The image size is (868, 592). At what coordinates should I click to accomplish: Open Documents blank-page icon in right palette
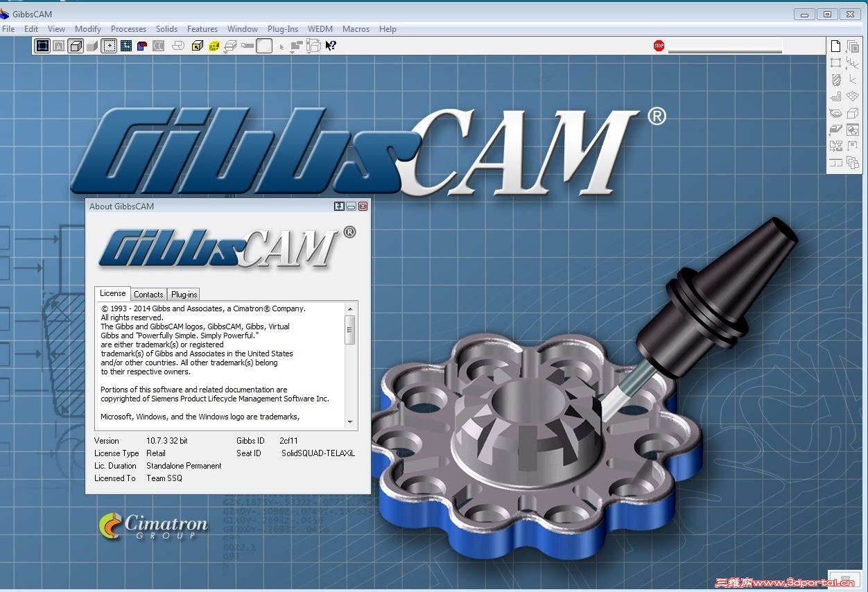[x=835, y=46]
